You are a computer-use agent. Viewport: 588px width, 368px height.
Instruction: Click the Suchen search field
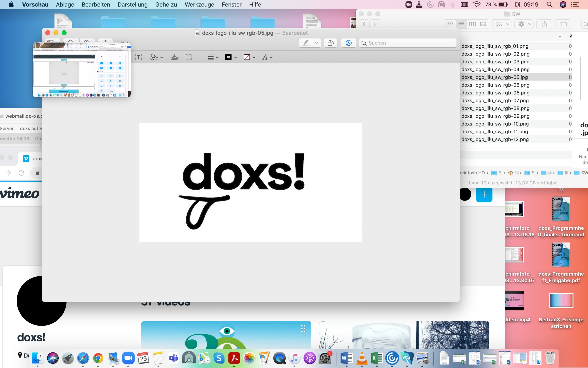coord(408,43)
